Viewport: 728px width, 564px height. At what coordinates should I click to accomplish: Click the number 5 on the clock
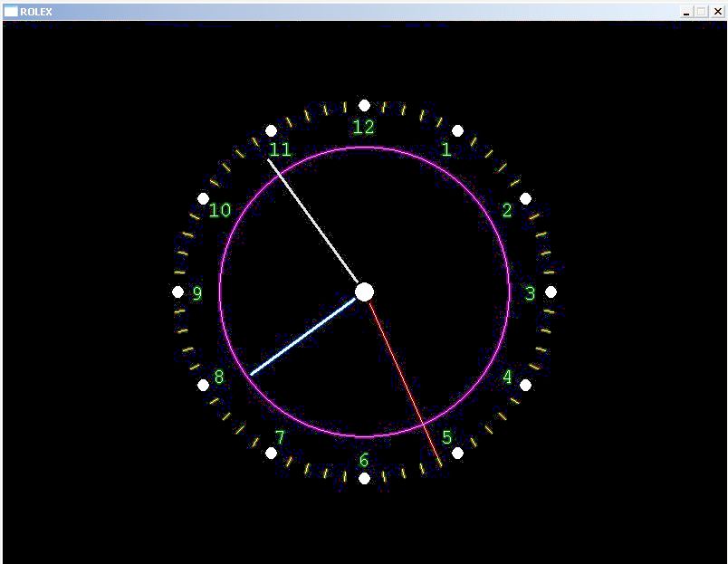click(446, 437)
